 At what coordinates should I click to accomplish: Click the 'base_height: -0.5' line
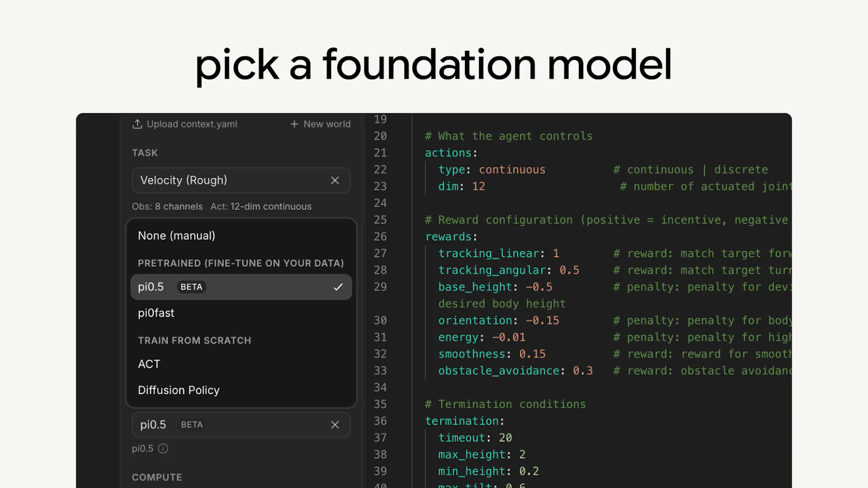[495, 287]
